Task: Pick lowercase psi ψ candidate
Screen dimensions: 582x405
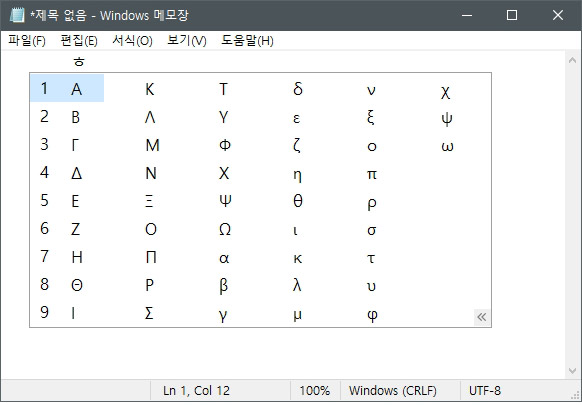Action: tap(447, 119)
